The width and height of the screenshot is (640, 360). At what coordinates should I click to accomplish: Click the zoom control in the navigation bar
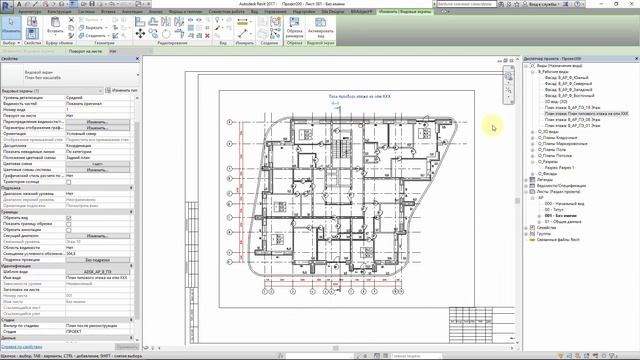509,90
